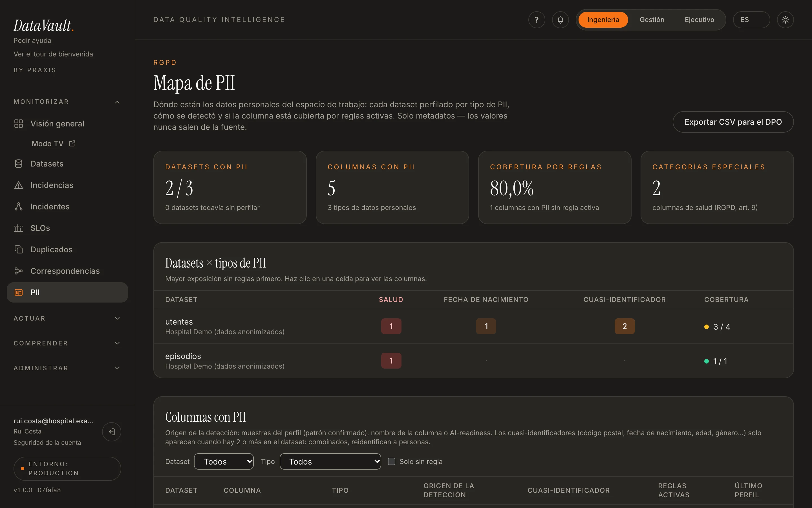Expand the ACTUAR section
The height and width of the screenshot is (508, 812).
(x=67, y=318)
